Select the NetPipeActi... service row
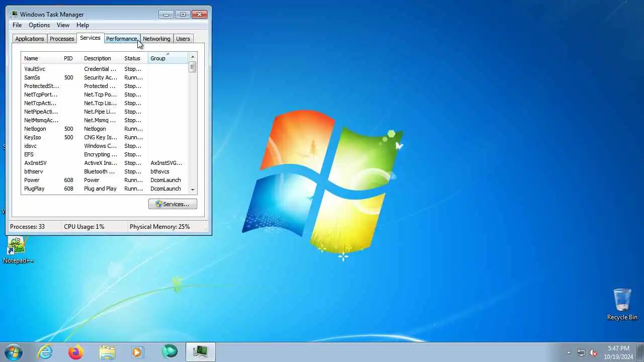Image resolution: width=644 pixels, height=362 pixels. pos(104,112)
